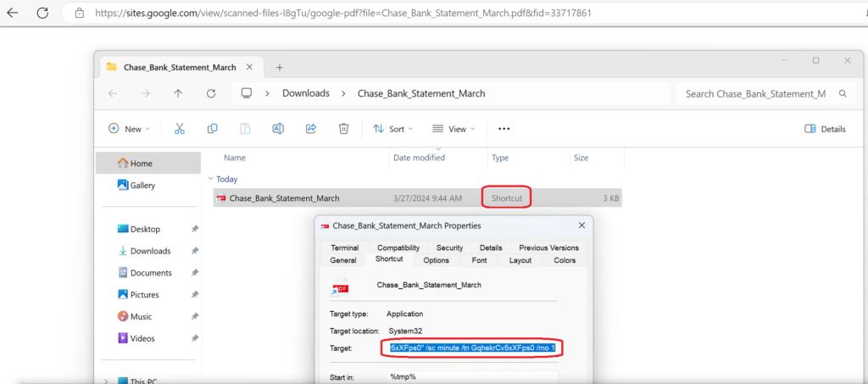Open the See more ellipsis menu
Screen dimensions: 868x384
pos(504,129)
